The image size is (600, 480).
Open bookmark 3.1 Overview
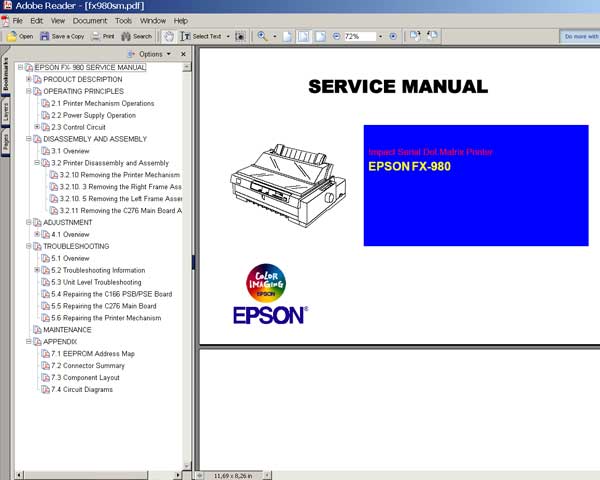(70, 151)
